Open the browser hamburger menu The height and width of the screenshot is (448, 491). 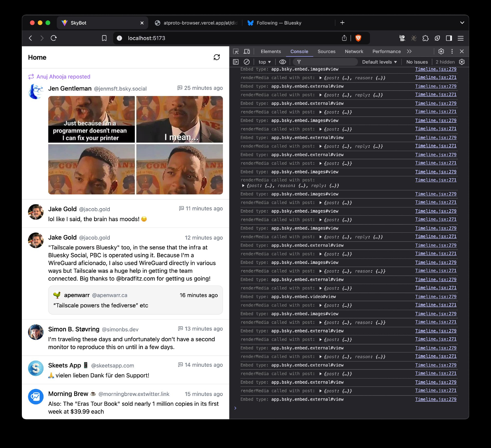461,38
